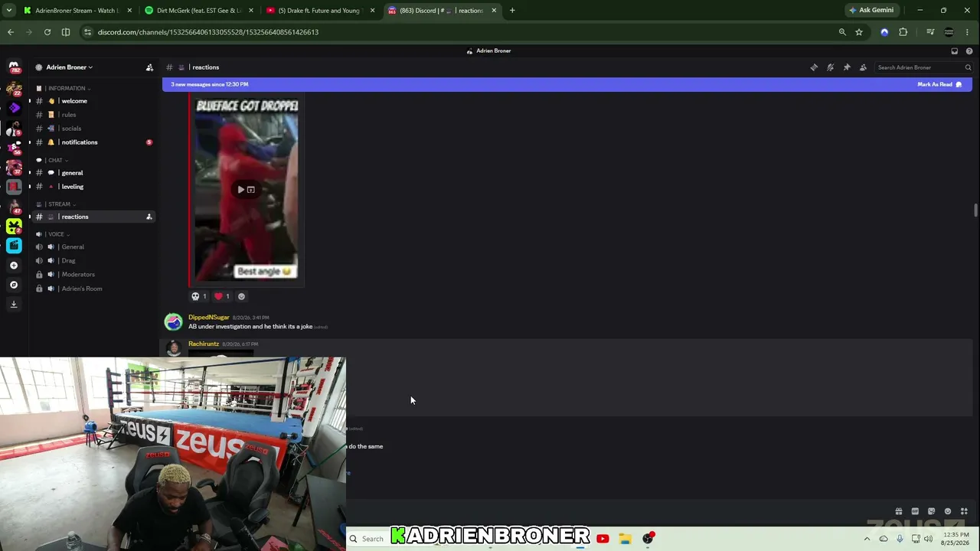Open the socials channel

point(94,129)
